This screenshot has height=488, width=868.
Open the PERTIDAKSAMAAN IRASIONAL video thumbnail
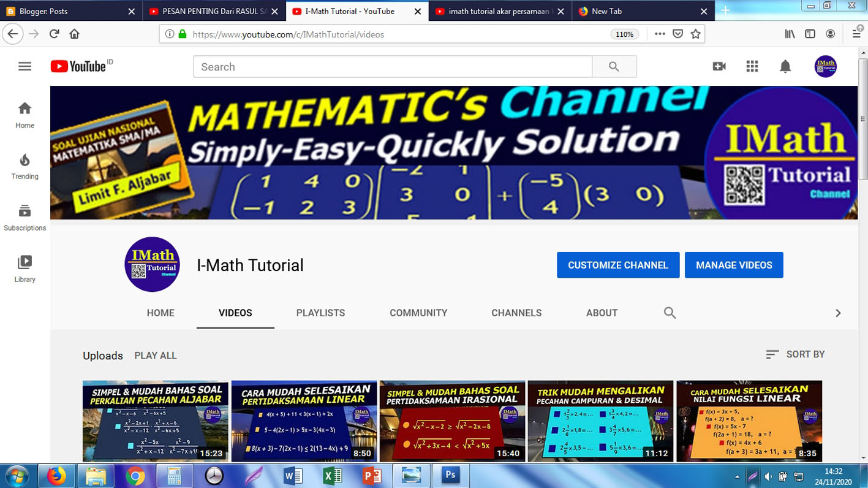click(451, 421)
